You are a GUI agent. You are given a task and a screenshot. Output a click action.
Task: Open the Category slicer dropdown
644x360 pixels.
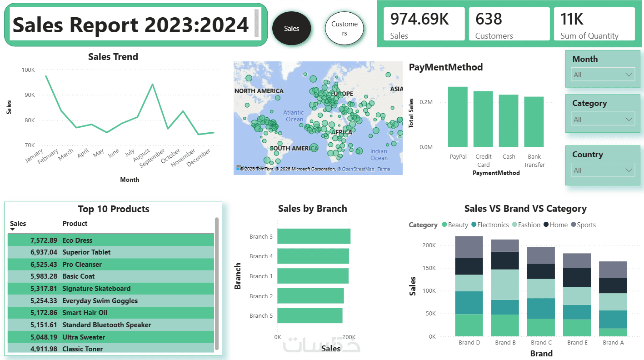click(603, 119)
